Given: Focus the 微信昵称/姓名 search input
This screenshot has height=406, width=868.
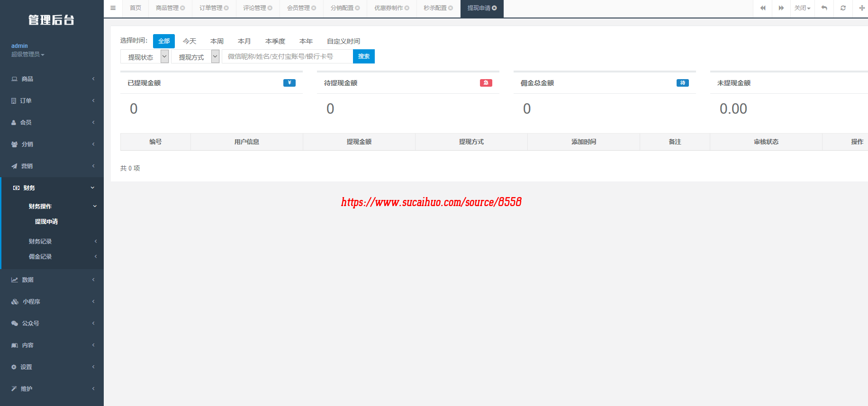Looking at the screenshot, I should (288, 56).
